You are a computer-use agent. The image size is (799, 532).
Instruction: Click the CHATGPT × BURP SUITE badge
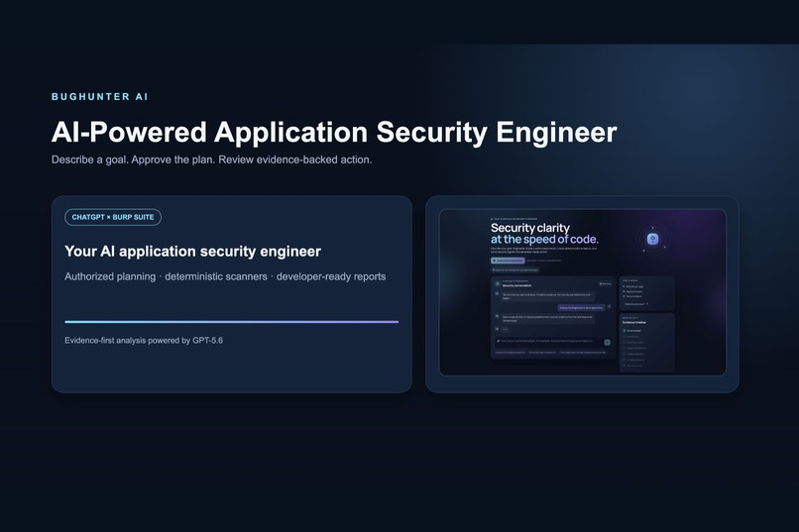pos(113,217)
